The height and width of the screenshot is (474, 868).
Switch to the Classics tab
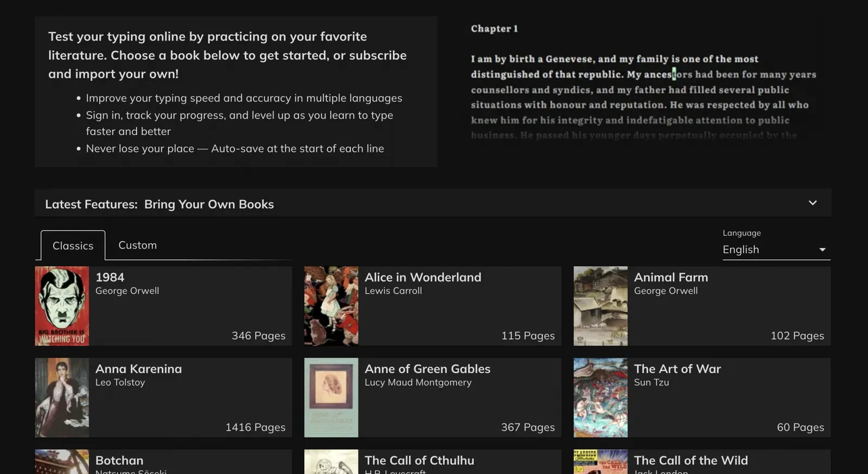point(73,246)
